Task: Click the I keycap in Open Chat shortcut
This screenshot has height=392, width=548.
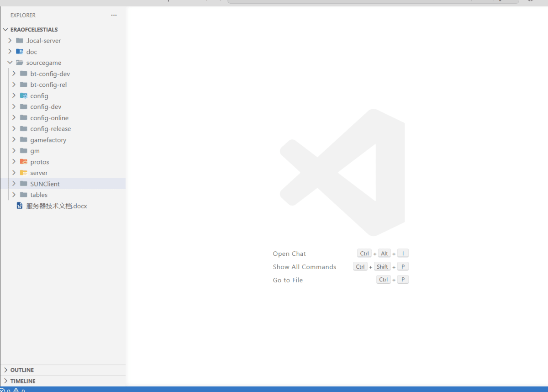Action: point(403,254)
